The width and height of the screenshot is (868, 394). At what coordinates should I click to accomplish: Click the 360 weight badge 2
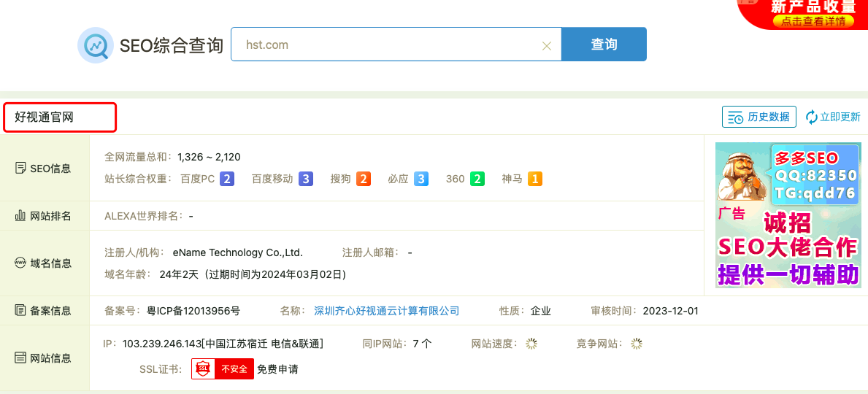(477, 179)
